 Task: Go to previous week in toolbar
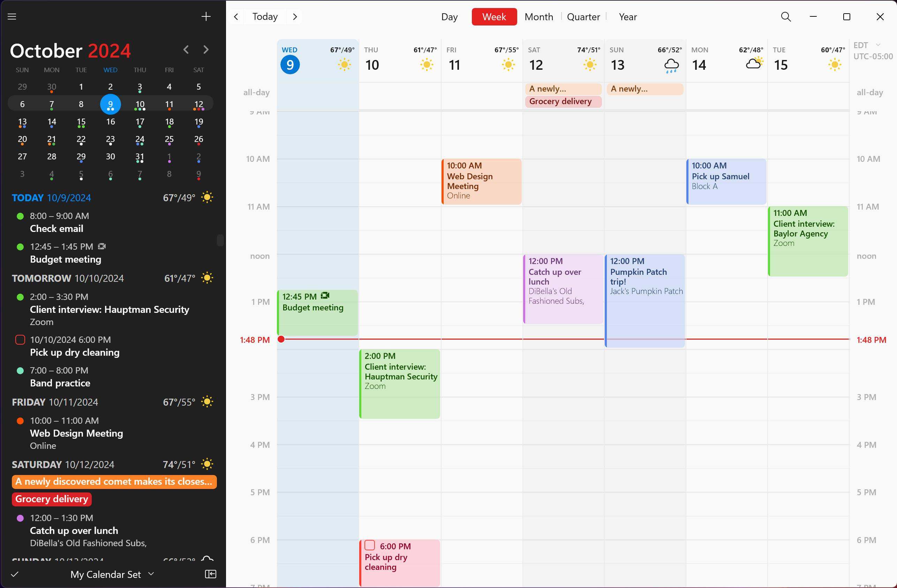click(236, 17)
